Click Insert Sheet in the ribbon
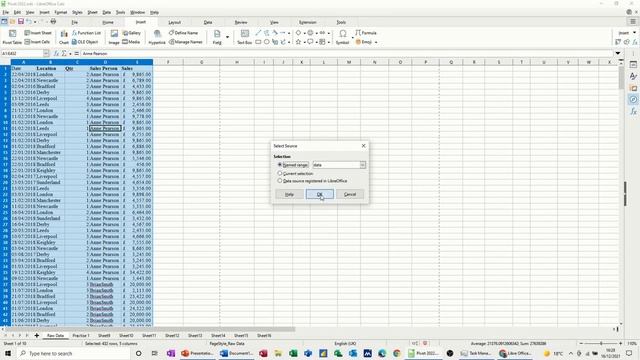Screen dimensions: 640x360 point(38,33)
